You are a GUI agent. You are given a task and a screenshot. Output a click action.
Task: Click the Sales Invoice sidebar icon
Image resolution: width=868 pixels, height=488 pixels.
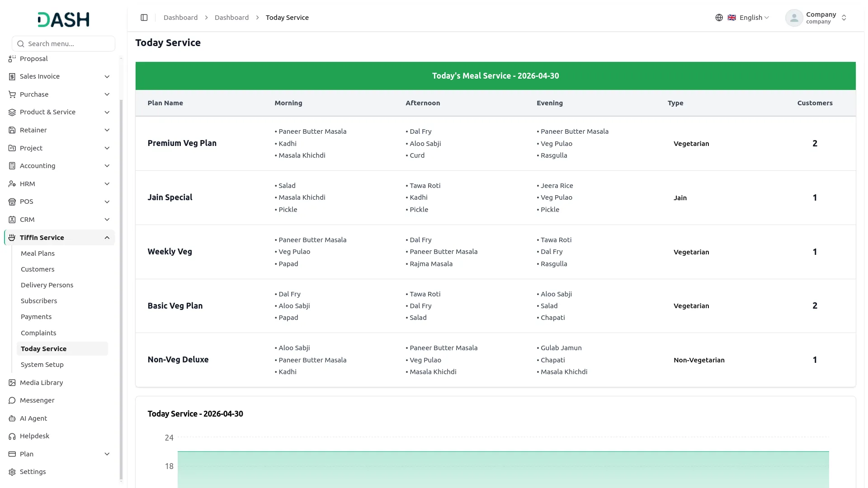(12, 76)
